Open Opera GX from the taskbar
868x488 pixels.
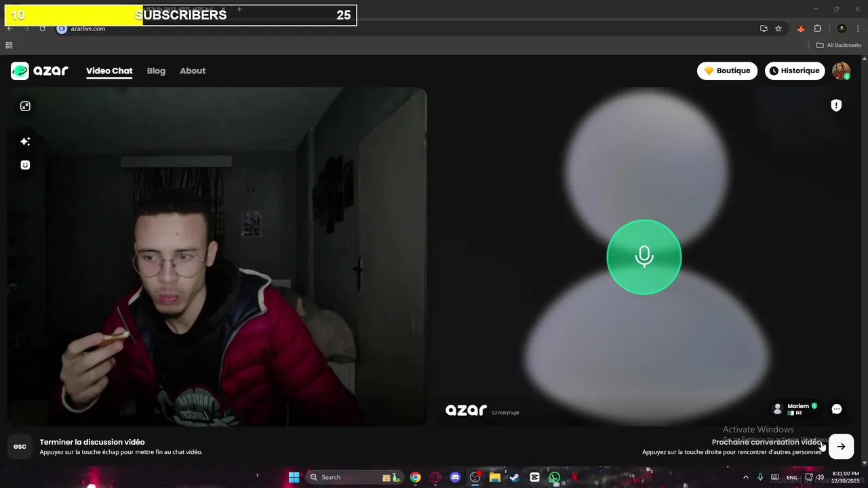435,477
